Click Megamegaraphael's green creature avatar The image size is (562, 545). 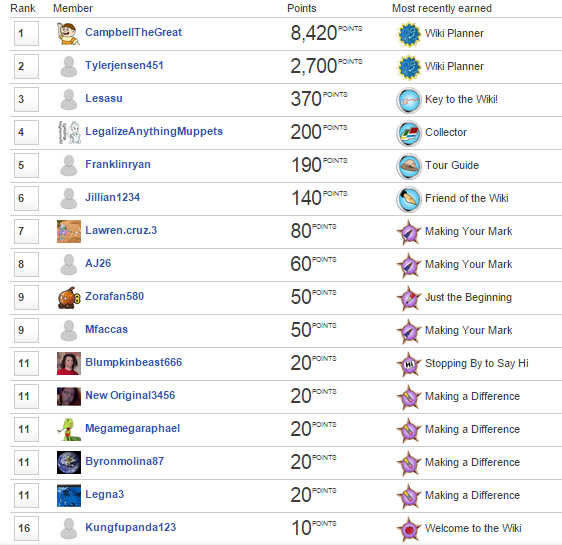(x=69, y=429)
